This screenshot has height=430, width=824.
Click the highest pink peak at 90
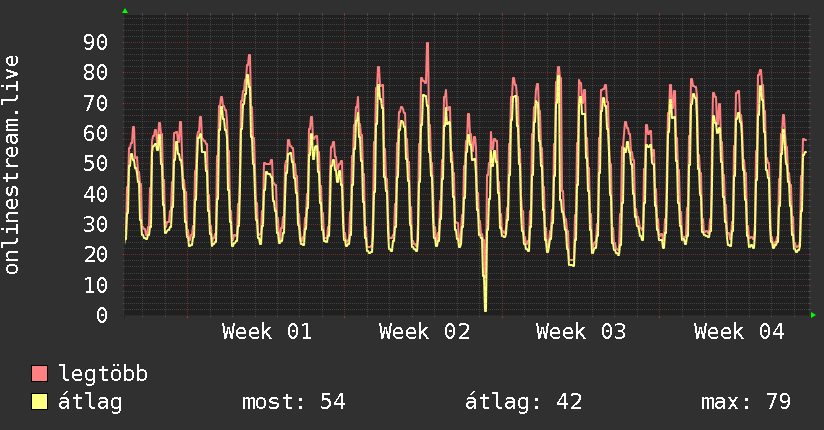(427, 46)
